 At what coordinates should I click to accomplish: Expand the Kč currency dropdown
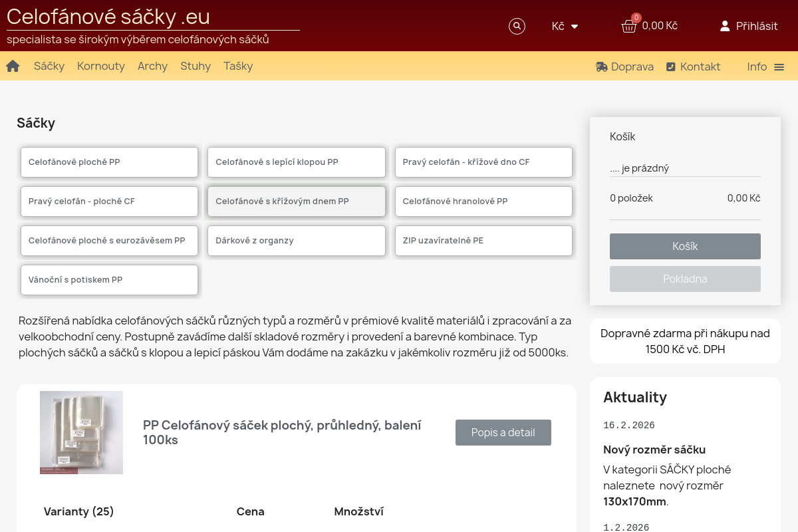pos(565,26)
